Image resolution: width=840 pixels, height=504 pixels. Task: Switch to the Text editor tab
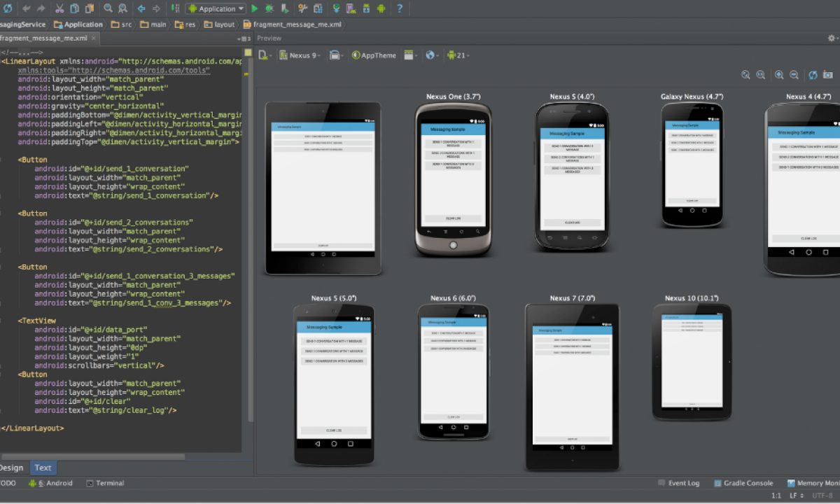coord(43,468)
